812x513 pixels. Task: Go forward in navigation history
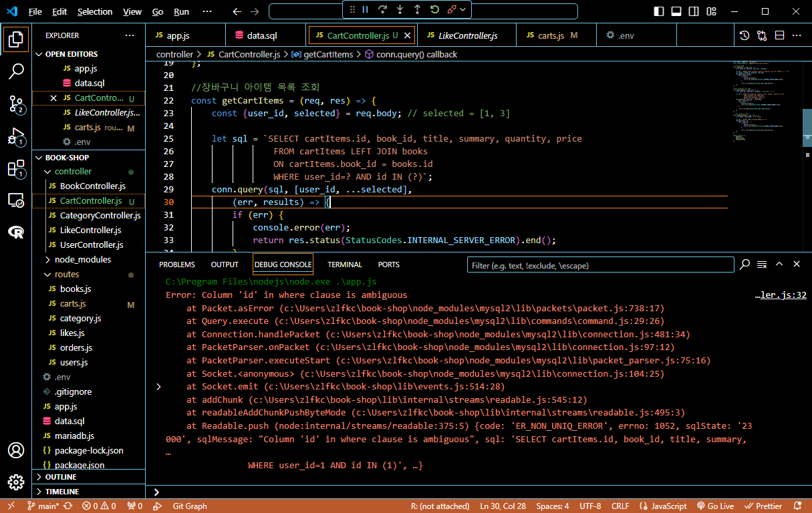(x=254, y=11)
